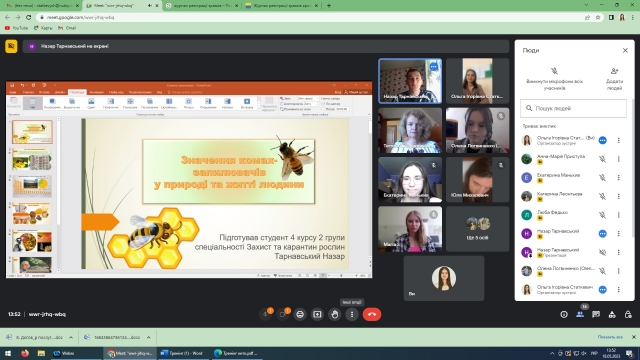Click Показать все downloads link
This screenshot has width=640, height=360.
610,337
